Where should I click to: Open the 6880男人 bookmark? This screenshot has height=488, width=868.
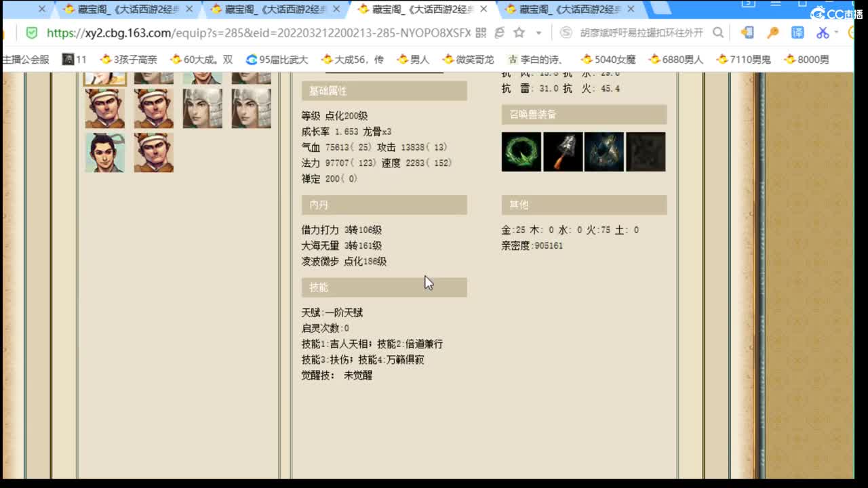click(x=676, y=59)
